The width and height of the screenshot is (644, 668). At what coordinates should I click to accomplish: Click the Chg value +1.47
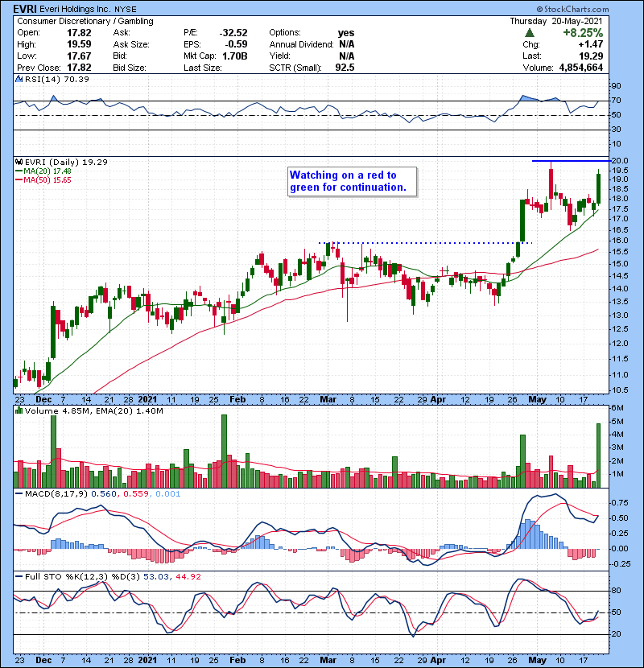coord(590,44)
